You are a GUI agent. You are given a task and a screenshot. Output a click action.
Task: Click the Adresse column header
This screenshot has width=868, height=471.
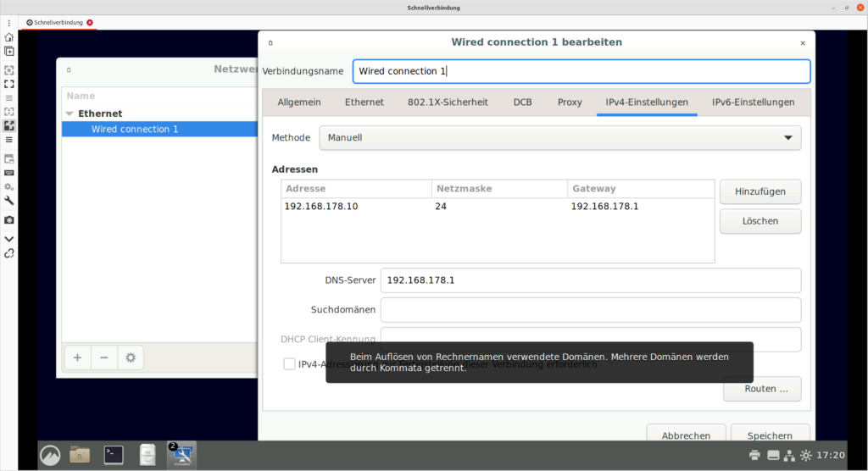coord(356,189)
